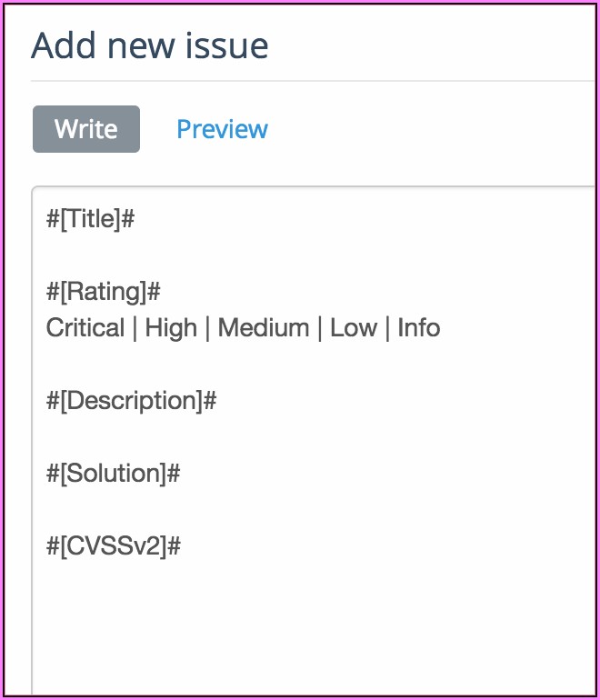Click the word Low in rating options
Screen dimensions: 600x700
point(354,328)
